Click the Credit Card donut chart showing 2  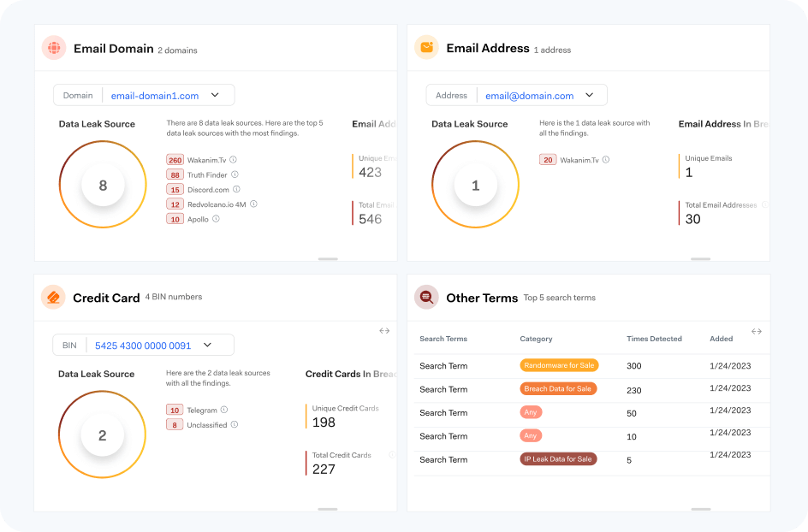click(103, 434)
